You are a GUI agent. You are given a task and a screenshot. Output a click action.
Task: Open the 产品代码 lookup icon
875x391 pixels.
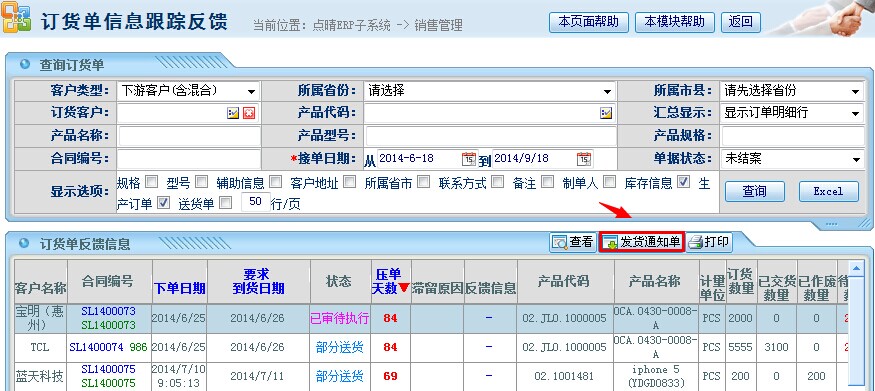point(606,113)
